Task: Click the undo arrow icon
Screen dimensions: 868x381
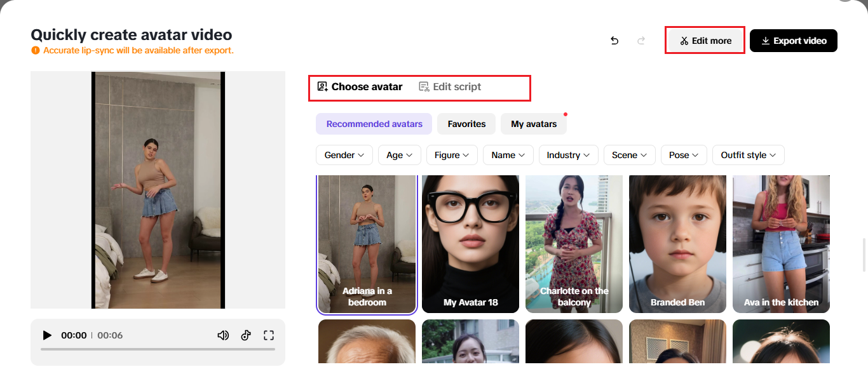Action: 614,41
